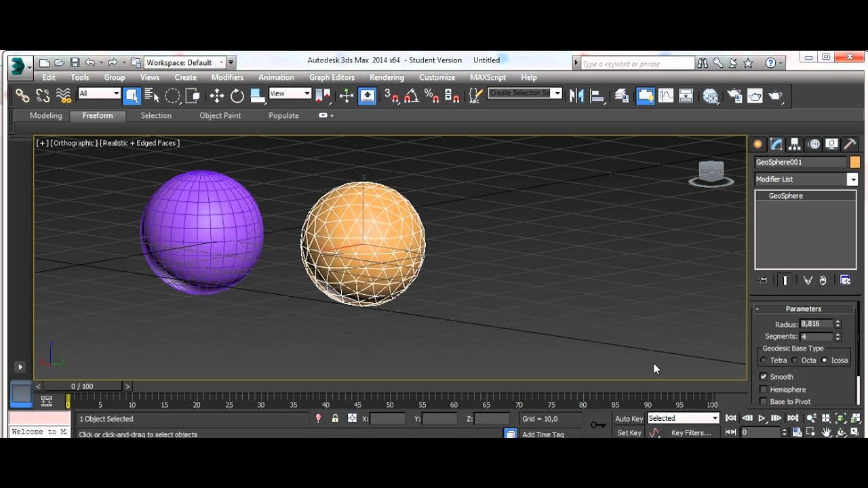This screenshot has width=868, height=488.
Task: Jump to the start of the animation
Action: coord(730,418)
